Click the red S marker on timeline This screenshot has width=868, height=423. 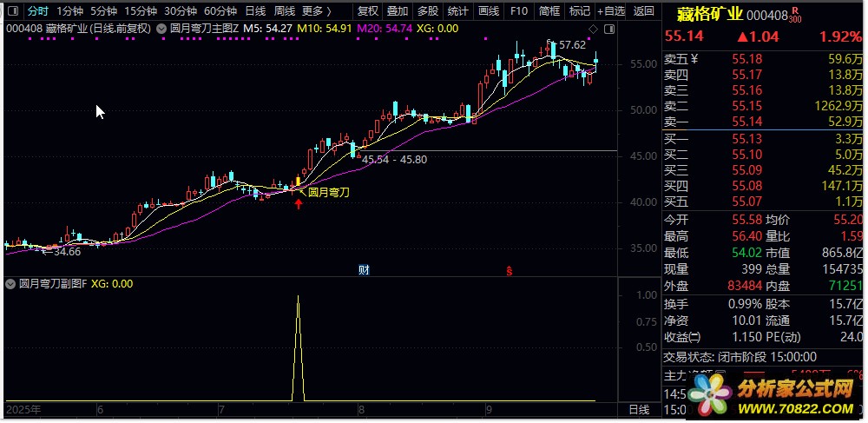(509, 271)
